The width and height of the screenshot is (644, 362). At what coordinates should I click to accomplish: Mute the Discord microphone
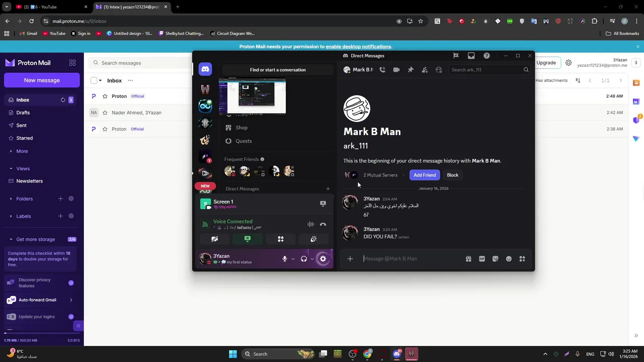point(285,259)
